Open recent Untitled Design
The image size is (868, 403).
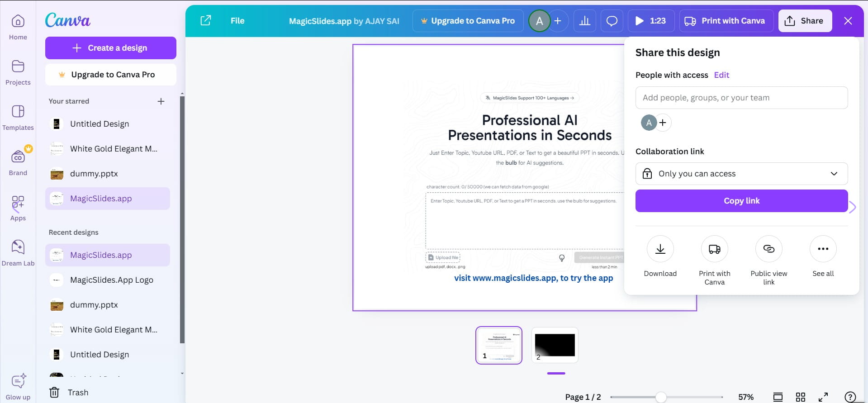(x=108, y=355)
